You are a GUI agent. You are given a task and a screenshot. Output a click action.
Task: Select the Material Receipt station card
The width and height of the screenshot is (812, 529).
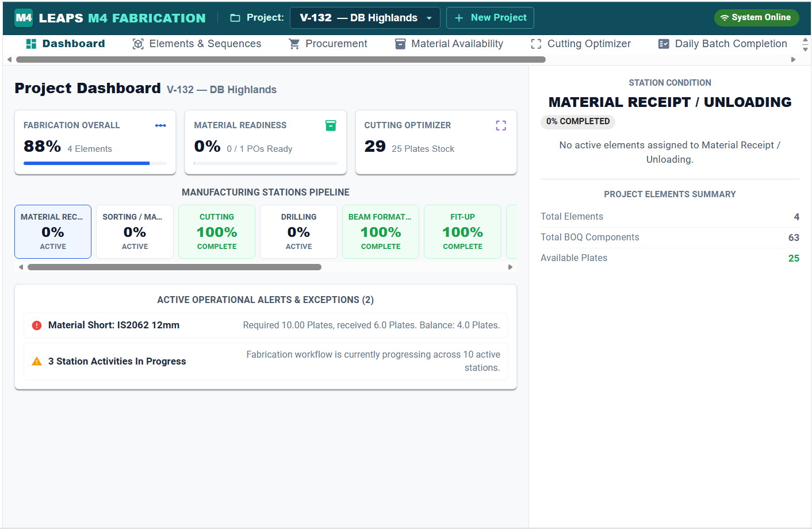click(x=53, y=232)
